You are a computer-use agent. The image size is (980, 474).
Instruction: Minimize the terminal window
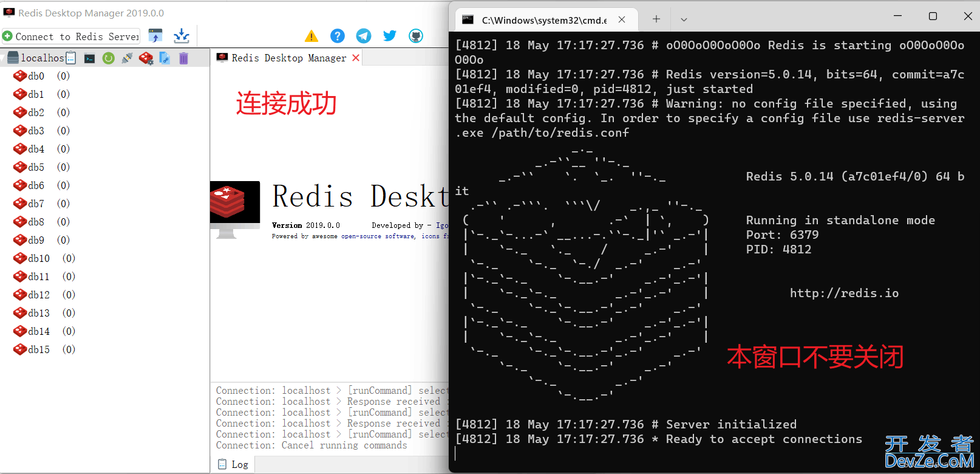897,16
